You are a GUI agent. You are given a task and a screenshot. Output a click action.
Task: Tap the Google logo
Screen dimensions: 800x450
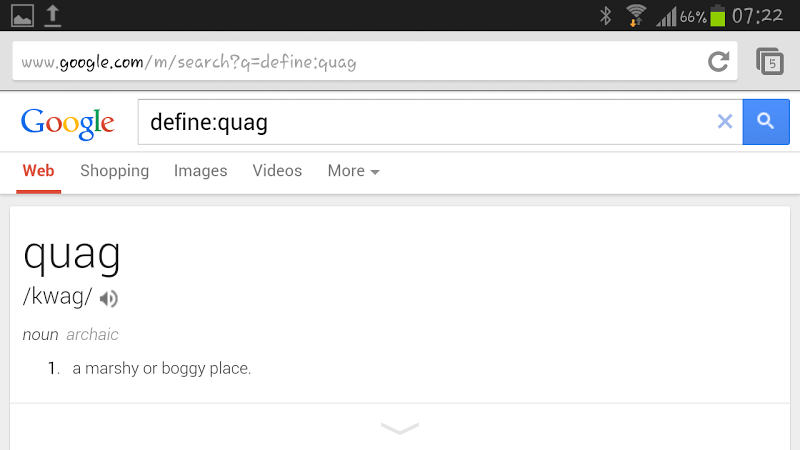click(67, 123)
